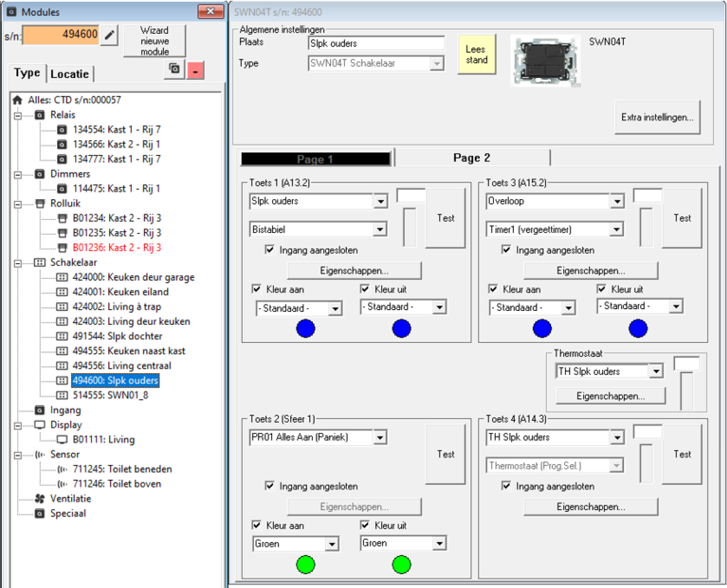Viewport: 727px width, 588px height.
Task: Open the PR01 Alles Aan (Paniek) dropdown
Action: (x=380, y=437)
